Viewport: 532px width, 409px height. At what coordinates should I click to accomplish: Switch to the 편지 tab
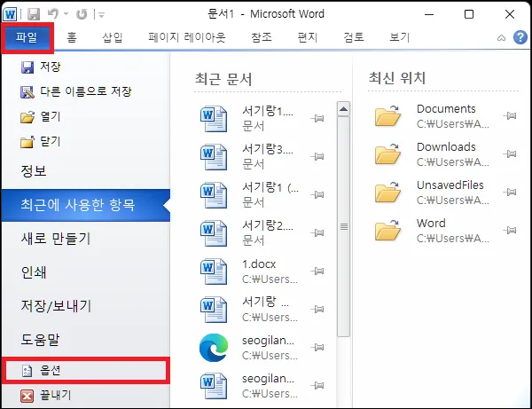[308, 37]
